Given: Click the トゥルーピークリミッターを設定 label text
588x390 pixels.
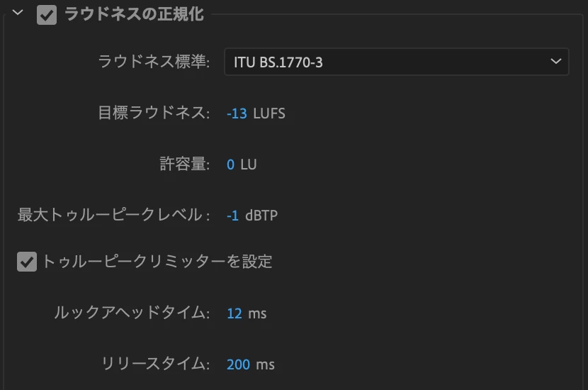Looking at the screenshot, I should click(x=157, y=261).
